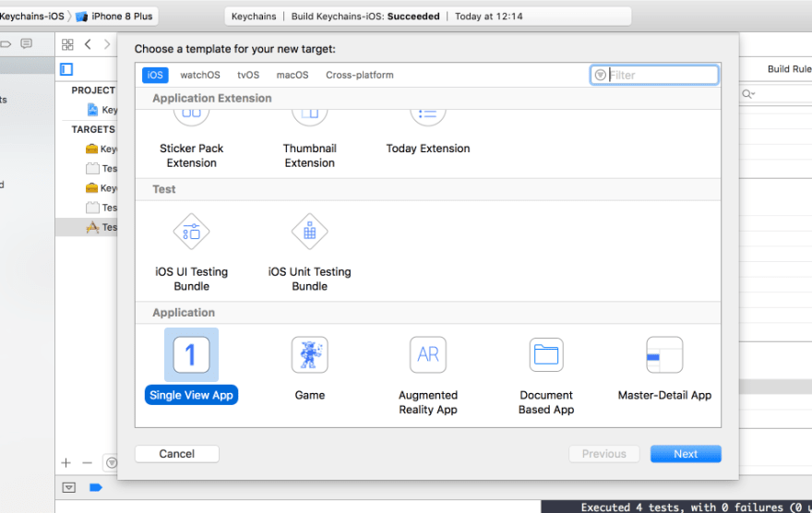
Task: Switch to the iOS platform tab
Action: [155, 75]
